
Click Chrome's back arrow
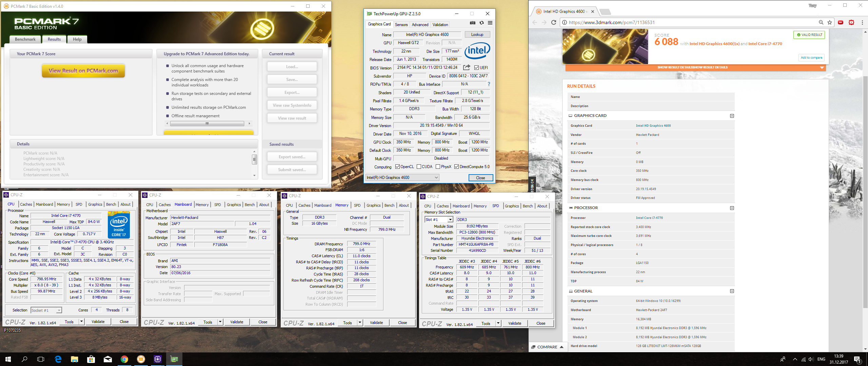(x=535, y=22)
